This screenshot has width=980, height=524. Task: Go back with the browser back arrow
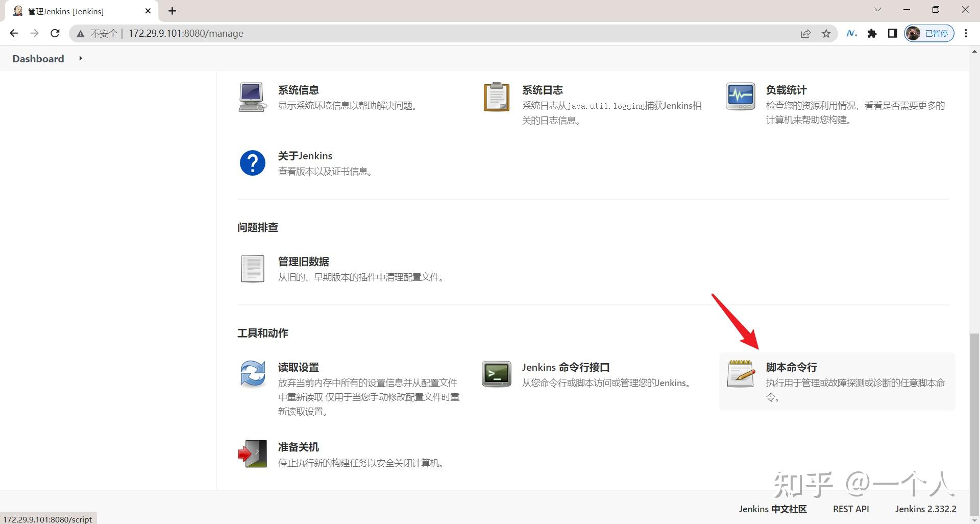(x=14, y=33)
